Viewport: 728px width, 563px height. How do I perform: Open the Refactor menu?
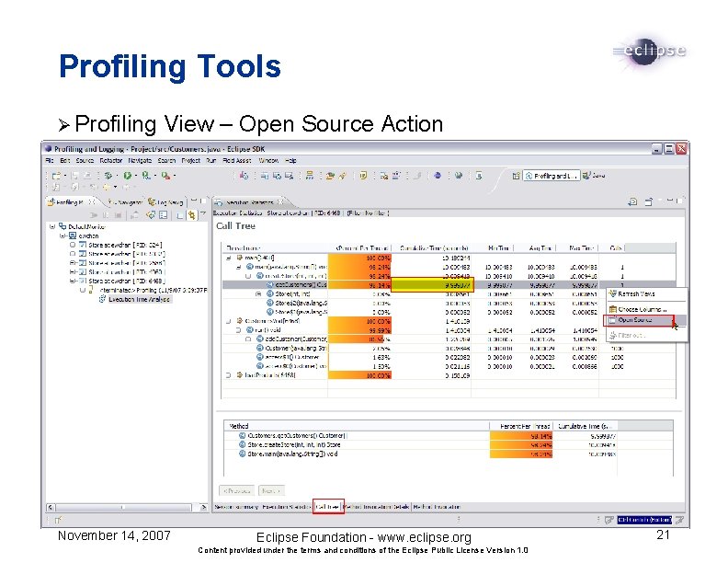click(x=111, y=161)
